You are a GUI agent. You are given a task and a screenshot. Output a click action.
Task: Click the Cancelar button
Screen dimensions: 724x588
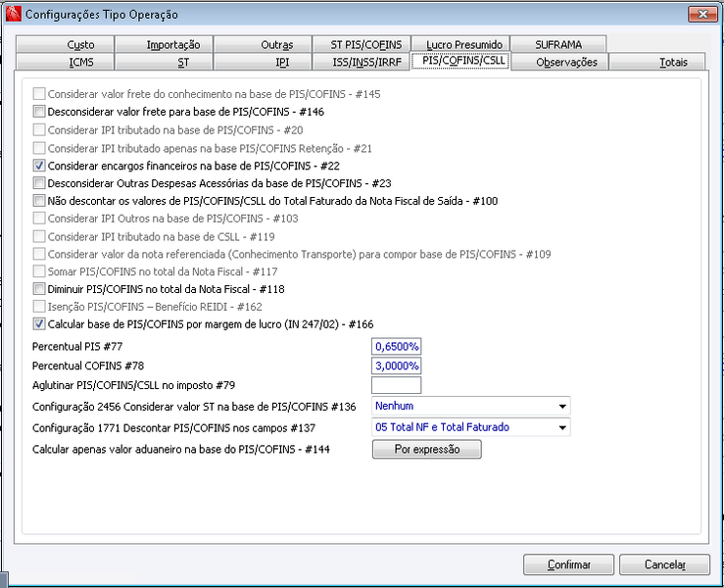[x=664, y=564]
